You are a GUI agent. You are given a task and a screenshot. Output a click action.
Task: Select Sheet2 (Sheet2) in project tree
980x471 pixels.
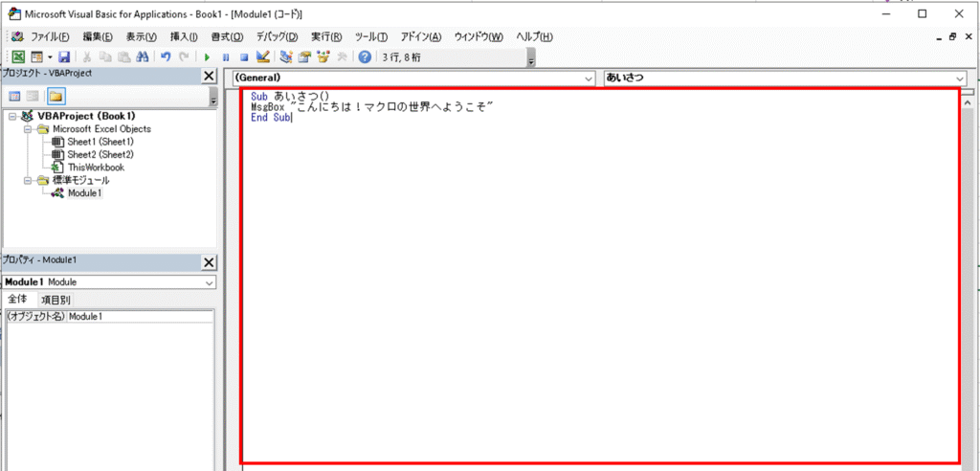pos(100,154)
